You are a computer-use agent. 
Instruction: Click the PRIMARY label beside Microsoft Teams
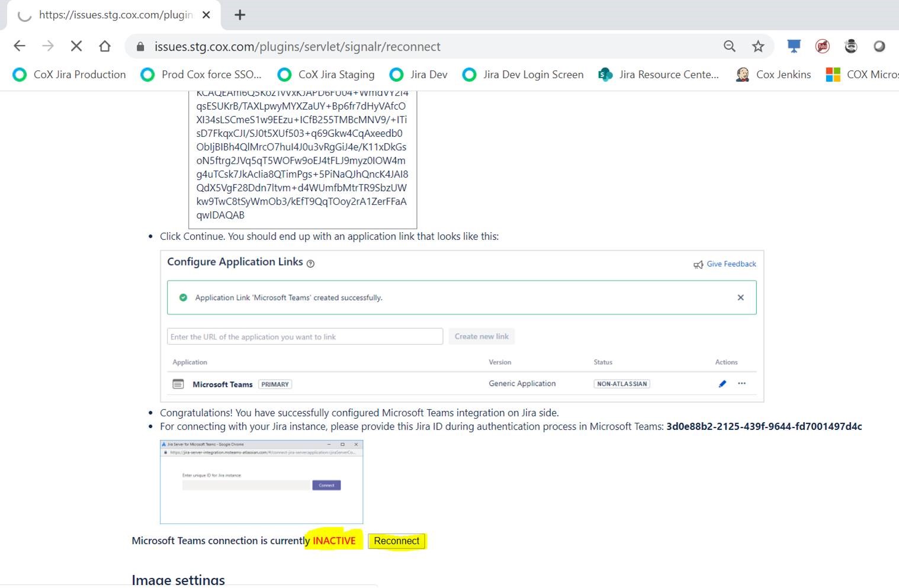(x=275, y=384)
